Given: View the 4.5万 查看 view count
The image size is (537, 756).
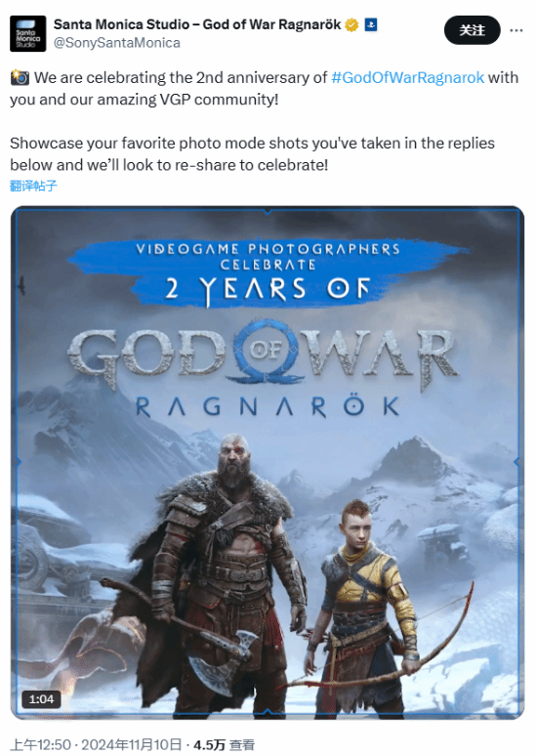Looking at the screenshot, I should click(225, 745).
